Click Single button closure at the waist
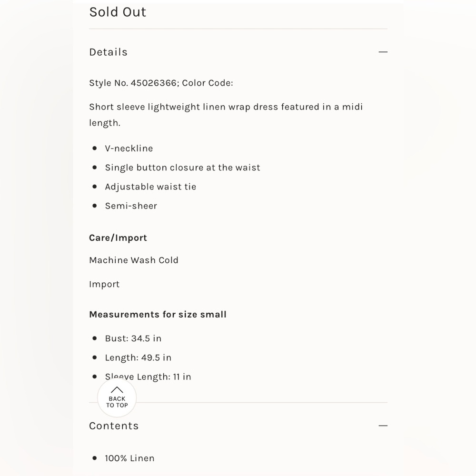The width and height of the screenshot is (476, 476). tap(182, 168)
